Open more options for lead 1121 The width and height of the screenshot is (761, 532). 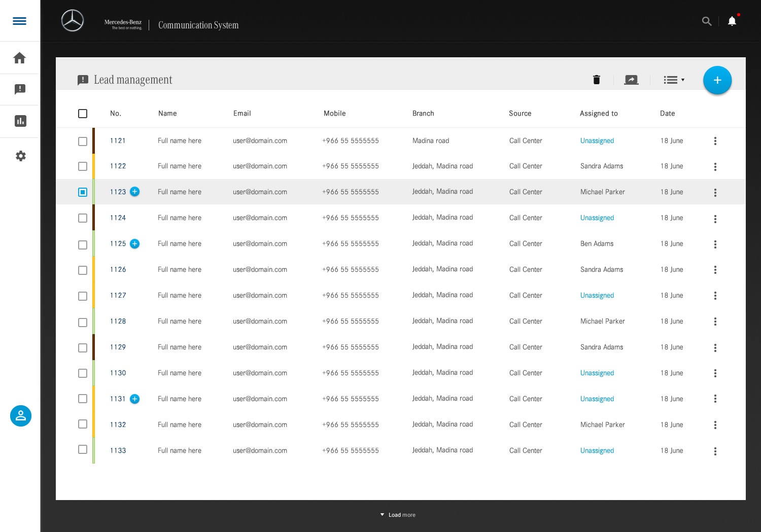coord(715,141)
